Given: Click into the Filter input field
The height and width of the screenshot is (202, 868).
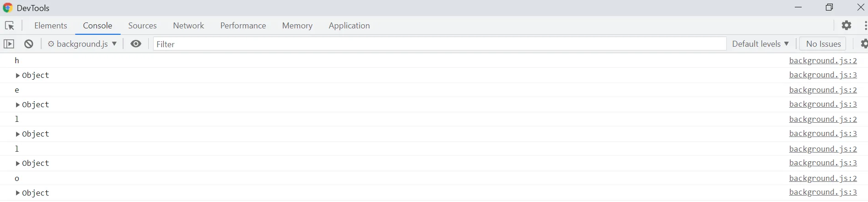Looking at the screenshot, I should click(x=439, y=44).
